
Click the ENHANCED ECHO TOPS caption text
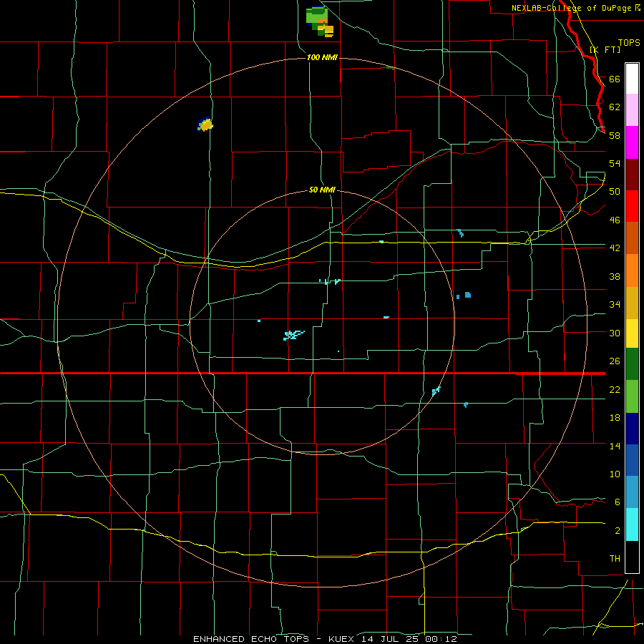[251, 639]
